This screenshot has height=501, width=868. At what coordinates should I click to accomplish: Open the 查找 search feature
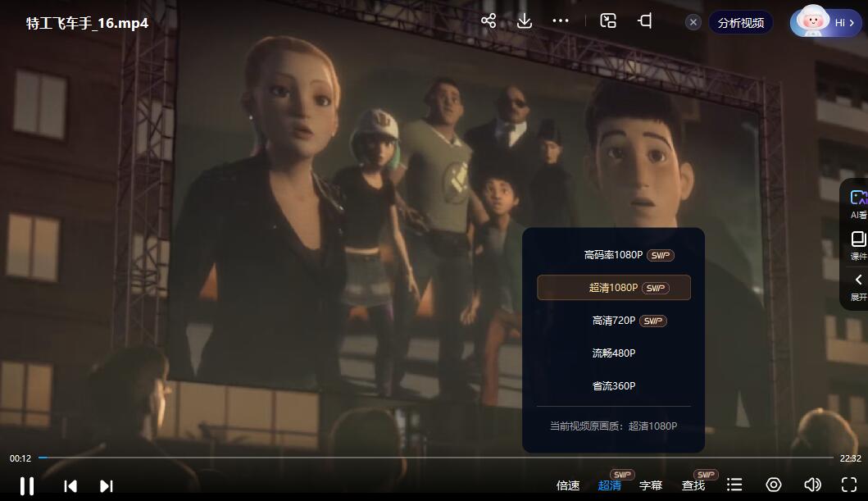click(693, 485)
